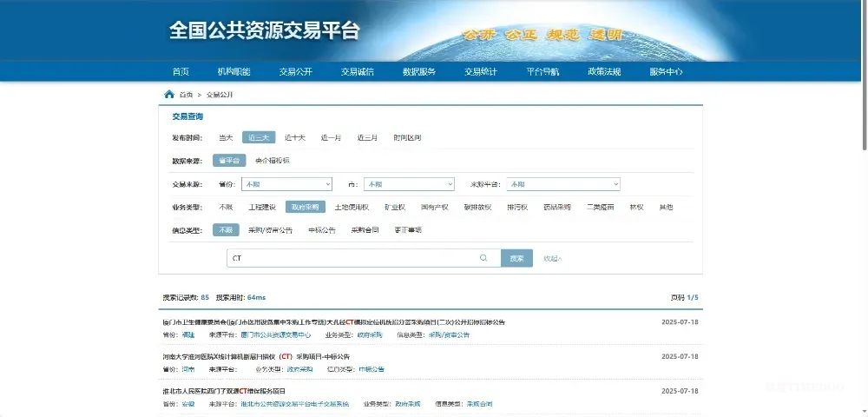Filter by 采购合同 information type
The width and height of the screenshot is (868, 417).
pyautogui.click(x=365, y=230)
